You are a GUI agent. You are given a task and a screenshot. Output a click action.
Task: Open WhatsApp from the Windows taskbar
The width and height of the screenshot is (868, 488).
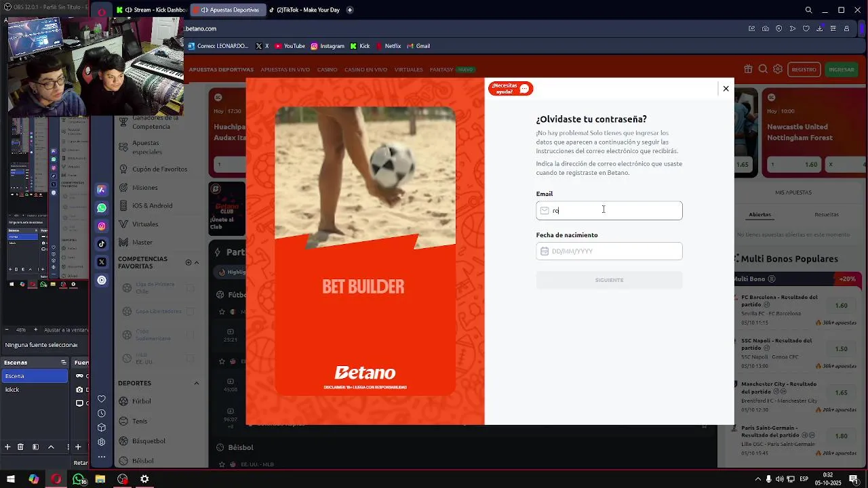(79, 479)
